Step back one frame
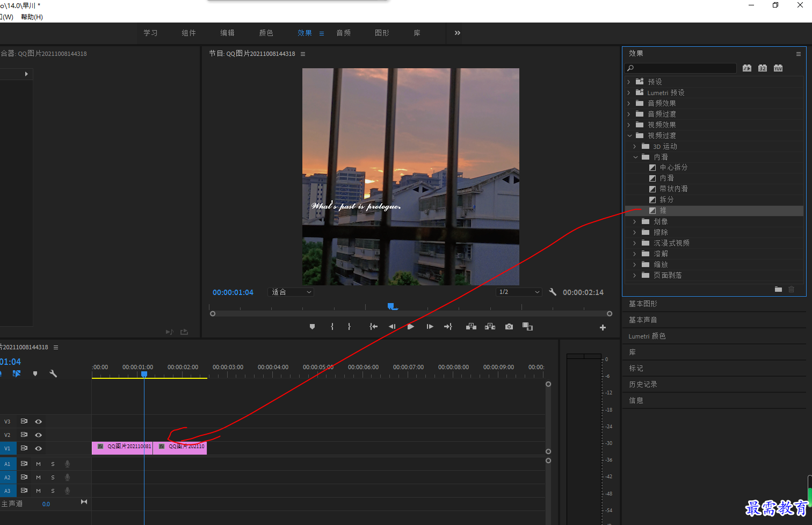This screenshot has height=525, width=812. click(x=392, y=327)
